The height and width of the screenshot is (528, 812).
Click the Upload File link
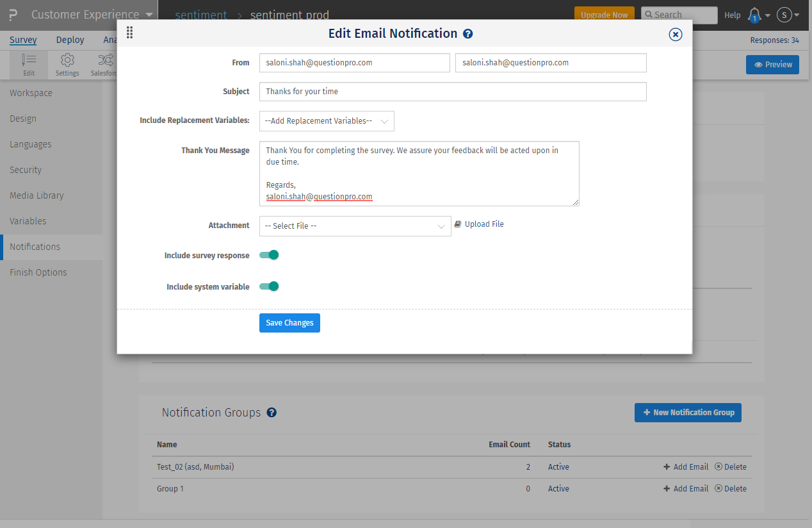[483, 224]
